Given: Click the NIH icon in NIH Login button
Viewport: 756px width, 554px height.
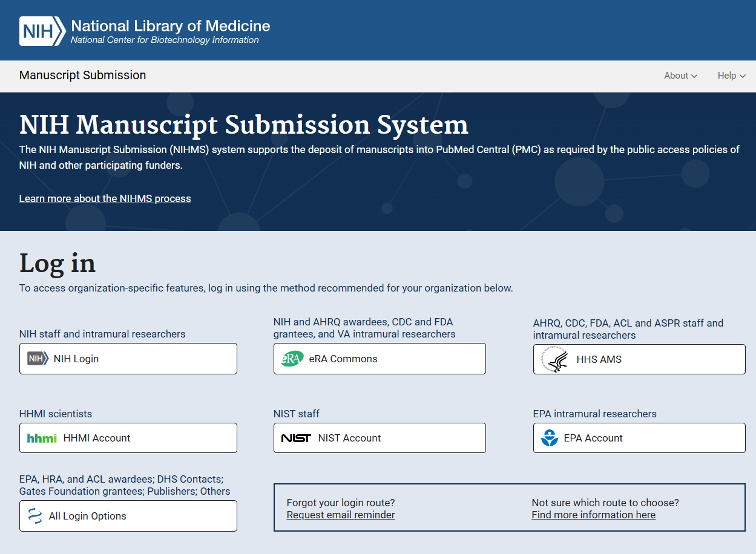Looking at the screenshot, I should click(x=38, y=359).
